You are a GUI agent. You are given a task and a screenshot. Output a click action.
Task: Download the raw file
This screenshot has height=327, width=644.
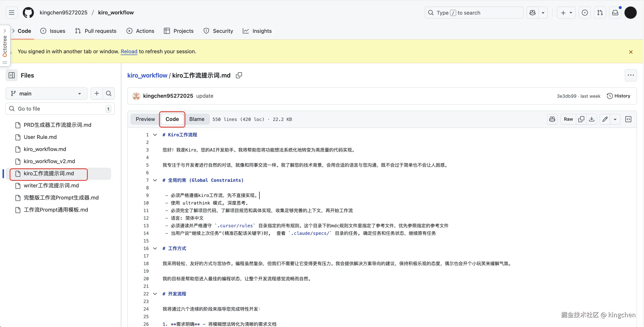[592, 119]
